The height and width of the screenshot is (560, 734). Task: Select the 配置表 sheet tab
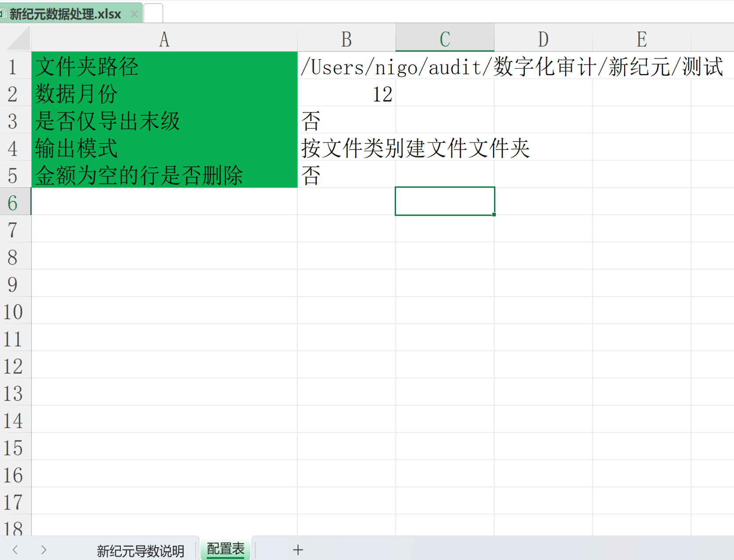tap(225, 549)
